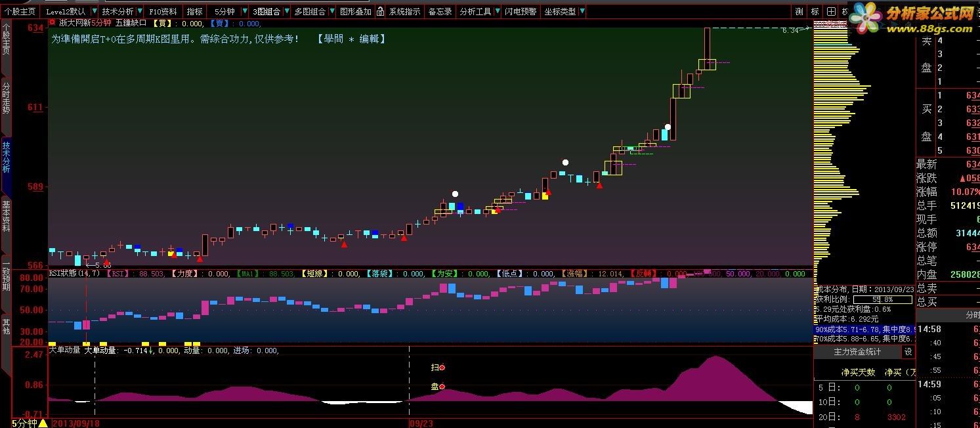Select the 70%成本 row
The width and height of the screenshot is (980, 428).
[x=864, y=339]
